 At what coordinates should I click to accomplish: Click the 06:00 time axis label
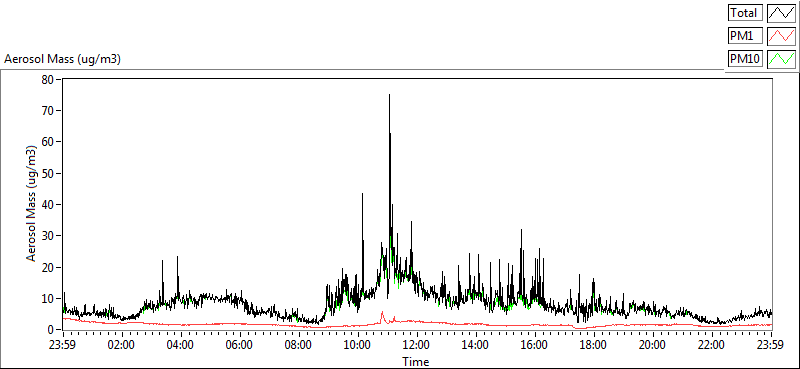pyautogui.click(x=239, y=345)
